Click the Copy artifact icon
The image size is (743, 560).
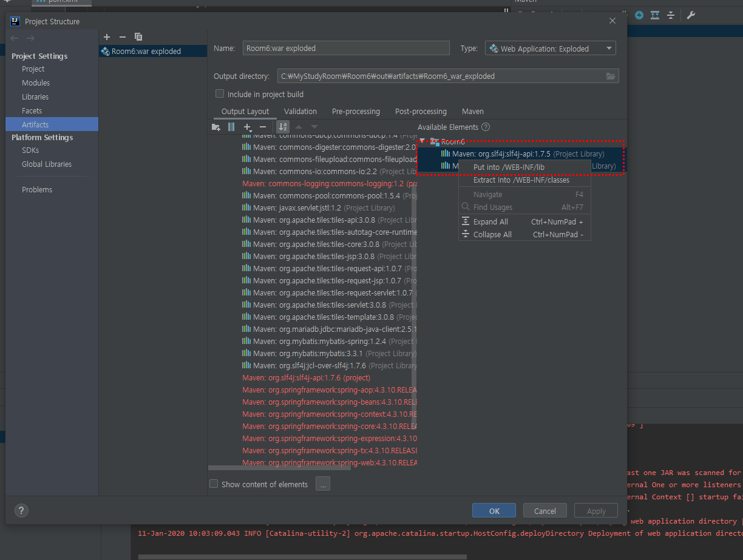[138, 37]
